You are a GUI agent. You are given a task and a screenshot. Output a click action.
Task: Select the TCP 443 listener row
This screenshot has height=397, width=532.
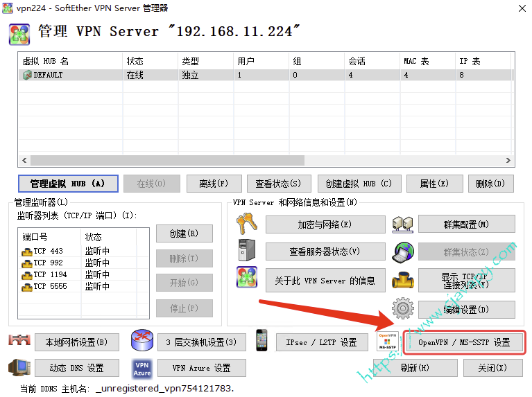point(83,252)
